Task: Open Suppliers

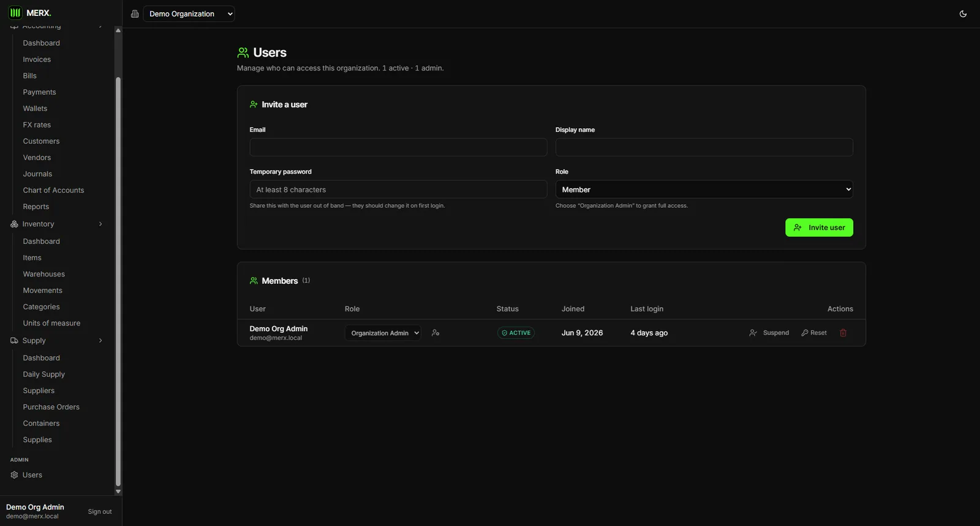Action: tap(39, 391)
